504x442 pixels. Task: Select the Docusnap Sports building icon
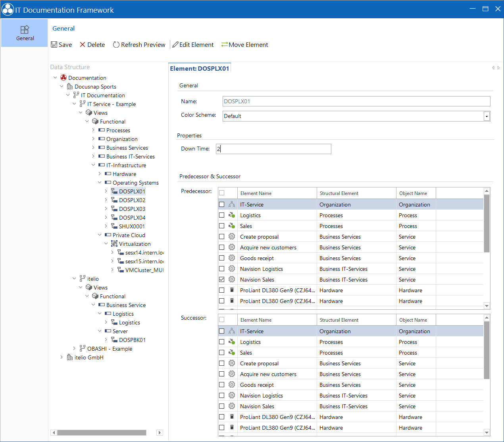(x=70, y=86)
